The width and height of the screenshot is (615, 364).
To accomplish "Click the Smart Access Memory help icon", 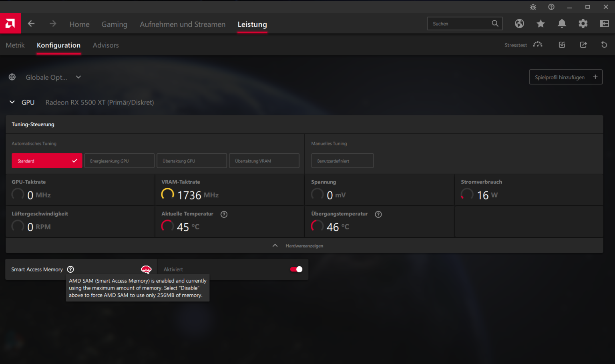I will [70, 269].
